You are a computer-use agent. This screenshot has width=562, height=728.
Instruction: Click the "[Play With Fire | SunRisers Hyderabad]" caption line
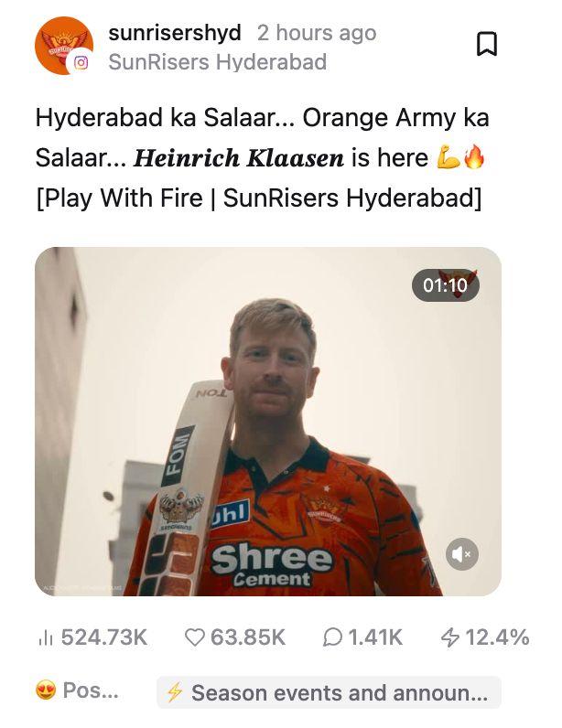click(258, 198)
